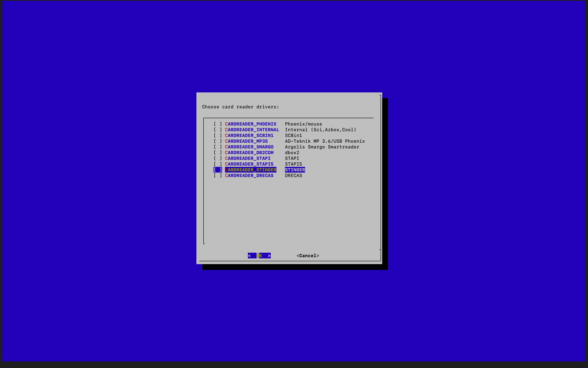Toggle the CARDREADER_STAPI5 checkbox
588x368 pixels.
[218, 164]
